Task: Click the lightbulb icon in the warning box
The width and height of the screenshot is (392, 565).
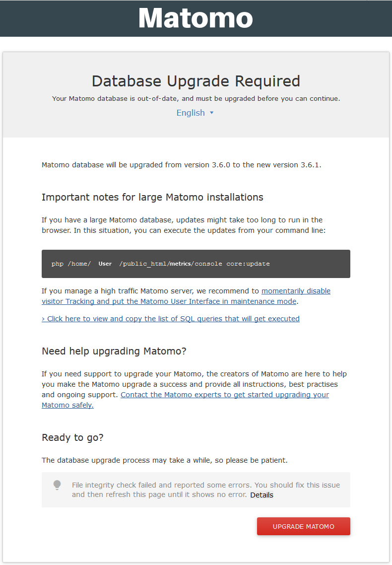Action: point(57,485)
